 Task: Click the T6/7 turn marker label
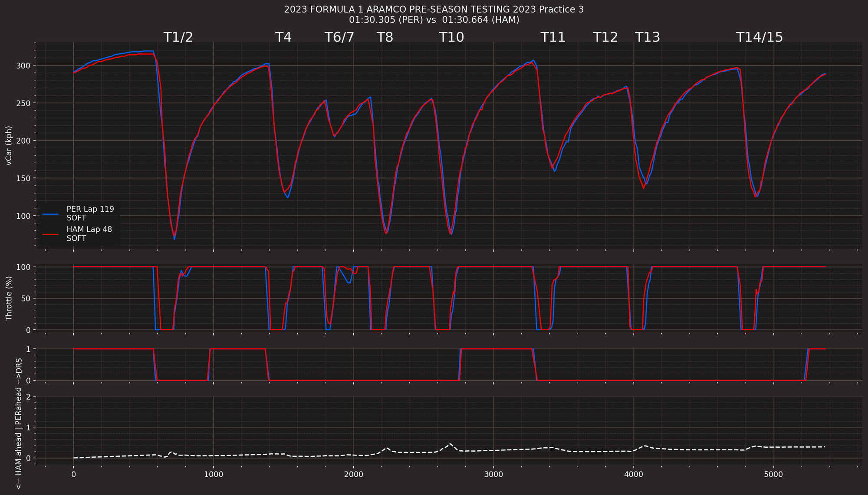click(x=339, y=37)
